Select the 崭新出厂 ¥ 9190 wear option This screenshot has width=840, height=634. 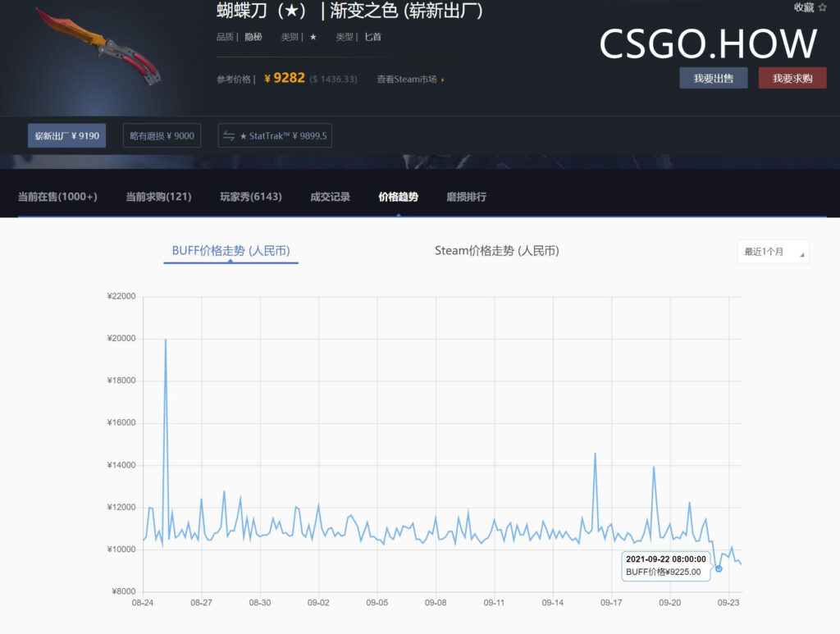(67, 135)
